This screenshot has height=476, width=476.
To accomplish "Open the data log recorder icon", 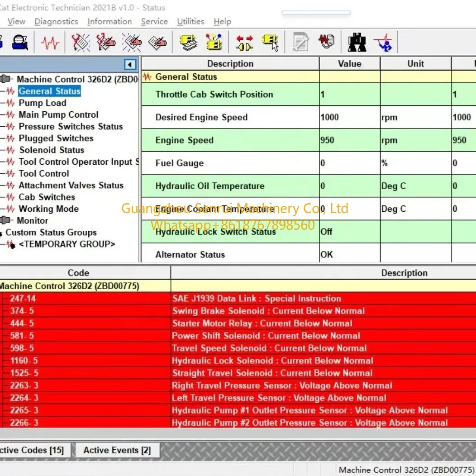I will 326,41.
